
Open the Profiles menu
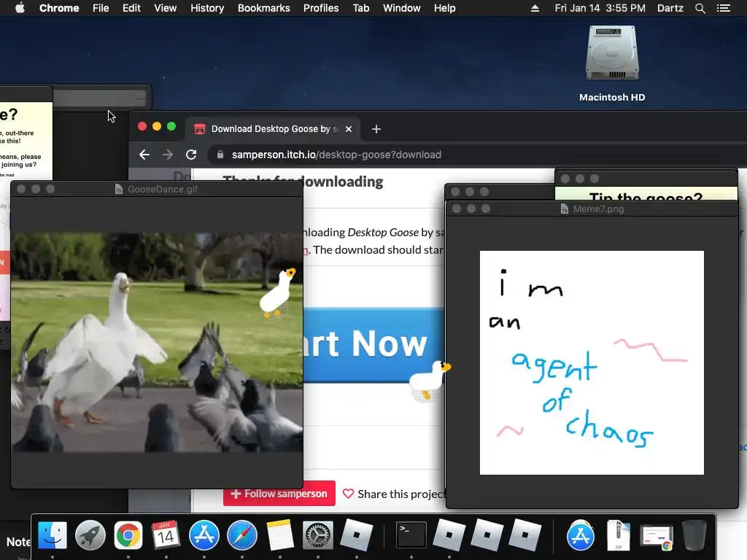pyautogui.click(x=321, y=8)
